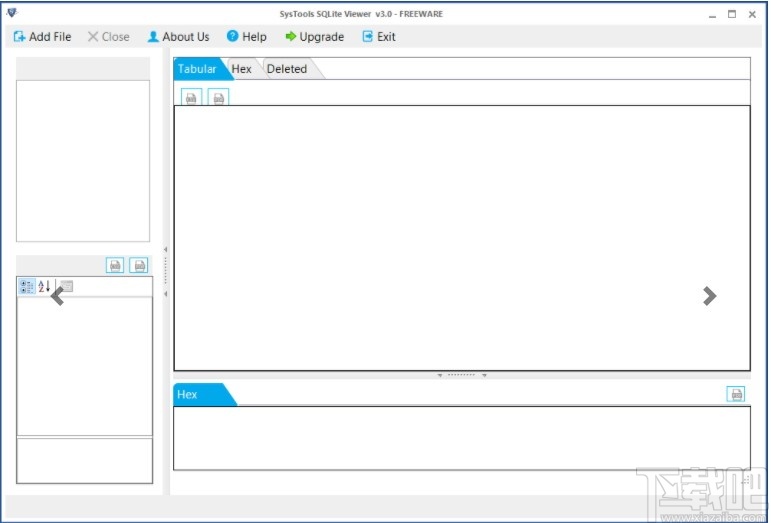The height and width of the screenshot is (523, 771).
Task: Click the green Upgrade arrow button
Action: [315, 37]
